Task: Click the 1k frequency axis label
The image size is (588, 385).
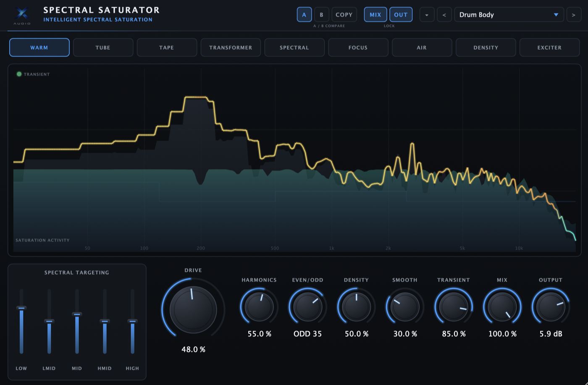Action: [x=331, y=248]
